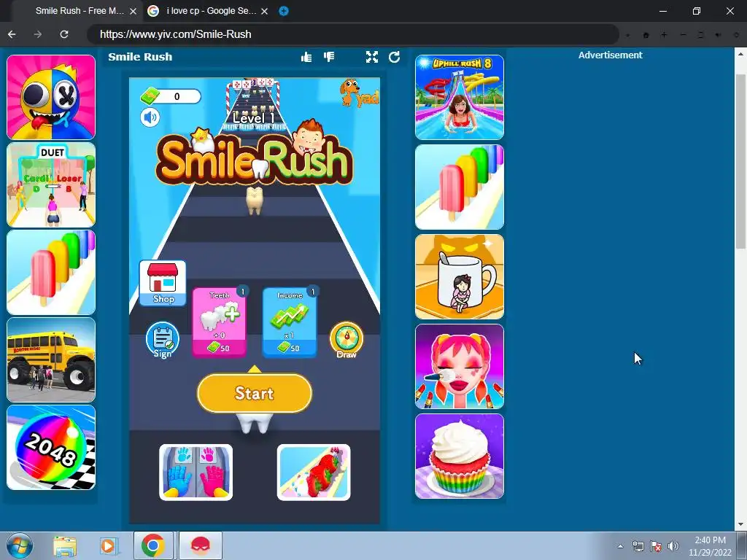Open the yellow monster school bus game
Viewport: 747px width, 560px height.
coord(51,360)
